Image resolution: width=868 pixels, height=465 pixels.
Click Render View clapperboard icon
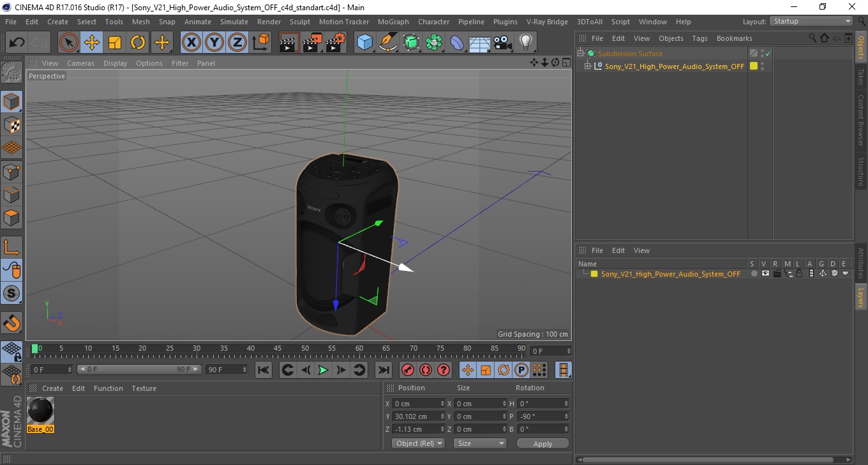coord(290,43)
